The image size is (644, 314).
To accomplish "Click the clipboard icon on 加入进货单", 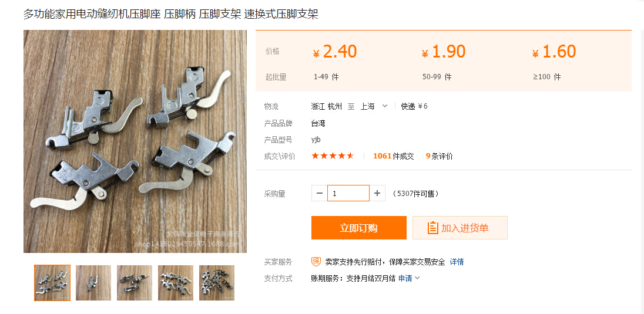I will (x=432, y=228).
